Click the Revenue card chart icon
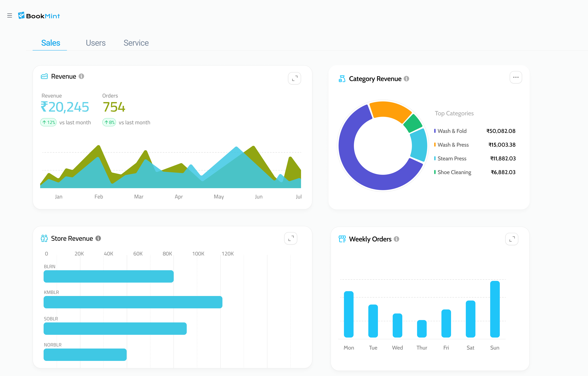This screenshot has height=376, width=588. click(x=44, y=76)
